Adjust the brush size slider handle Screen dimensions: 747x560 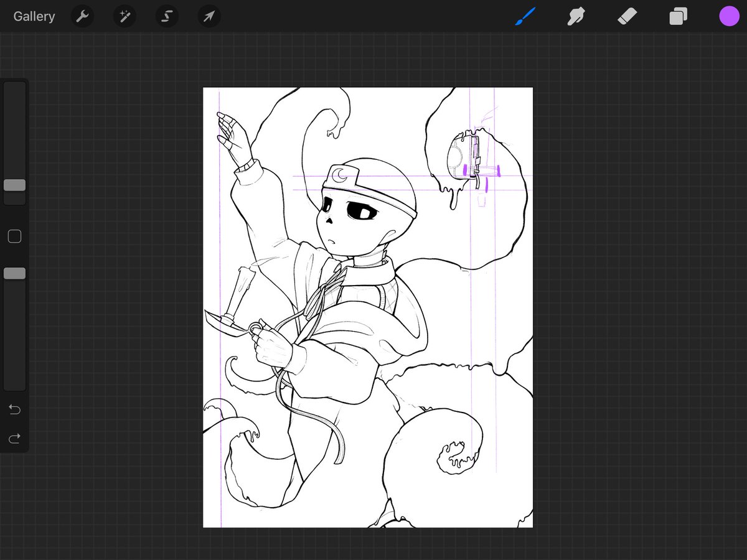(14, 185)
